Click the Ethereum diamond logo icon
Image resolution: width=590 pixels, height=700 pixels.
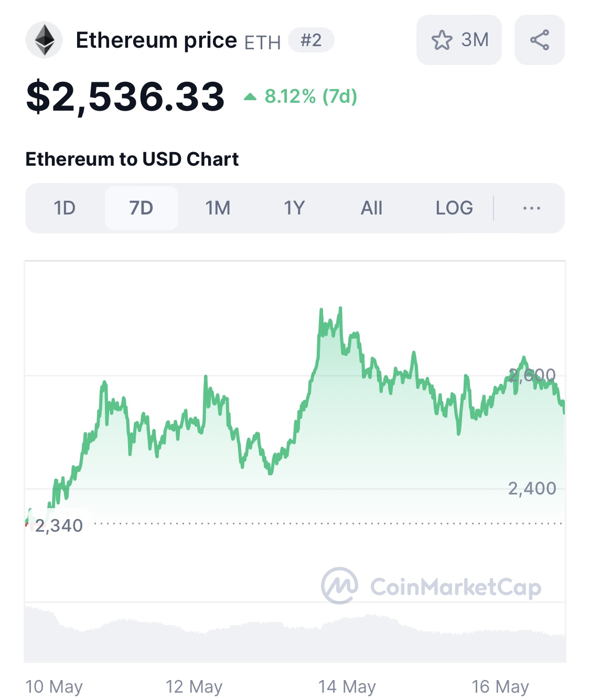(x=44, y=40)
